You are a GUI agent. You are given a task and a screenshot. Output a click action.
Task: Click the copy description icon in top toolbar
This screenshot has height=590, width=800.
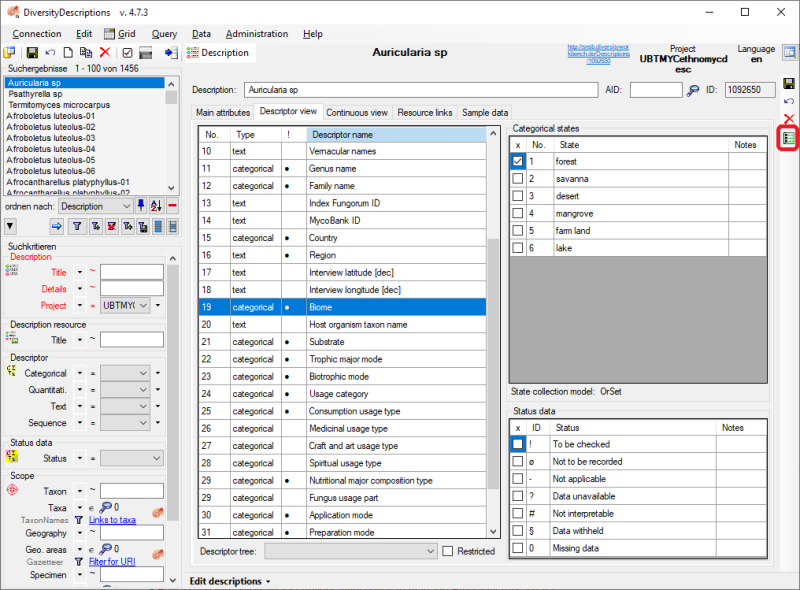coord(85,52)
